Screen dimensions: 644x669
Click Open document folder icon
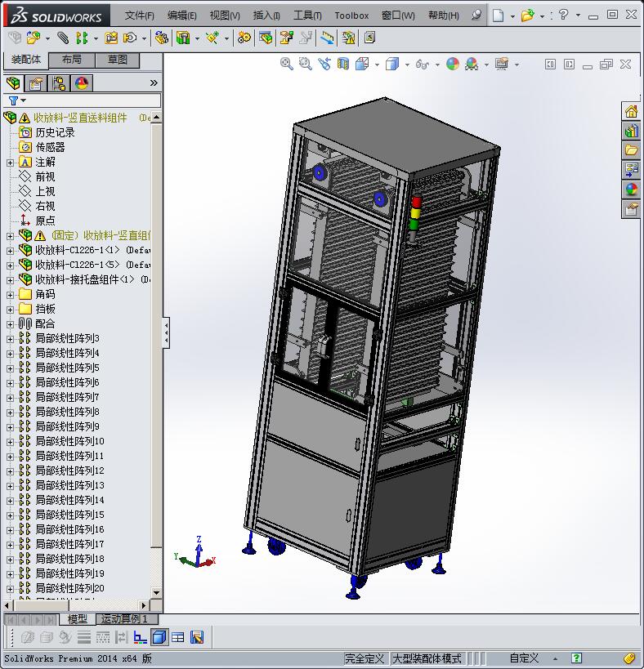[x=527, y=16]
